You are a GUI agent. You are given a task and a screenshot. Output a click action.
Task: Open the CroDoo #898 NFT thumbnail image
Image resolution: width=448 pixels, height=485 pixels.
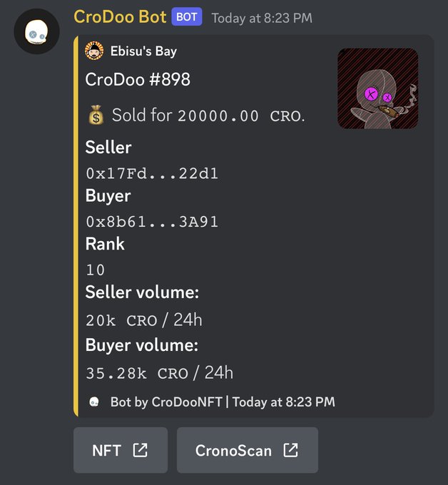click(378, 88)
